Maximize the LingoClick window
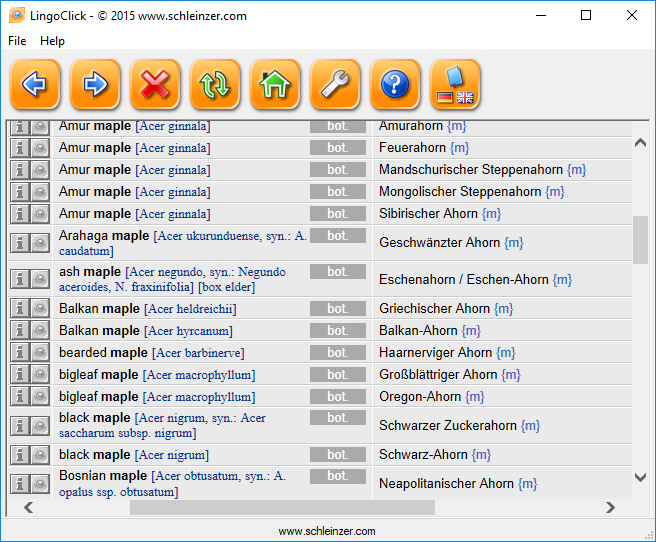 point(586,15)
